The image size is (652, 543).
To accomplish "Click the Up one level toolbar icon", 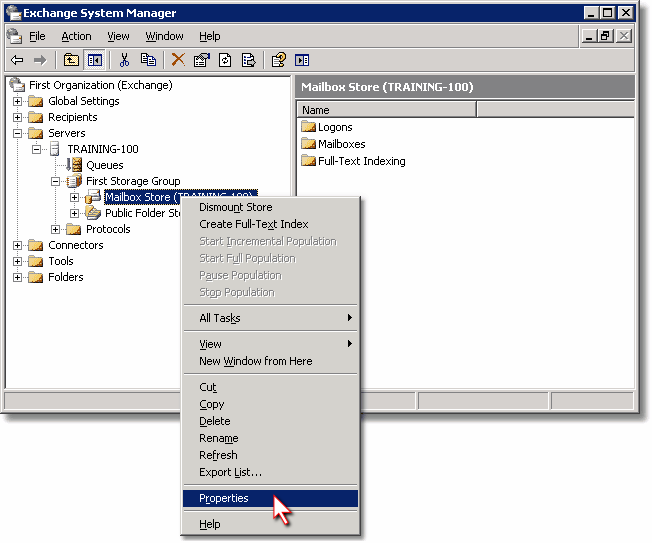I will coord(71,60).
